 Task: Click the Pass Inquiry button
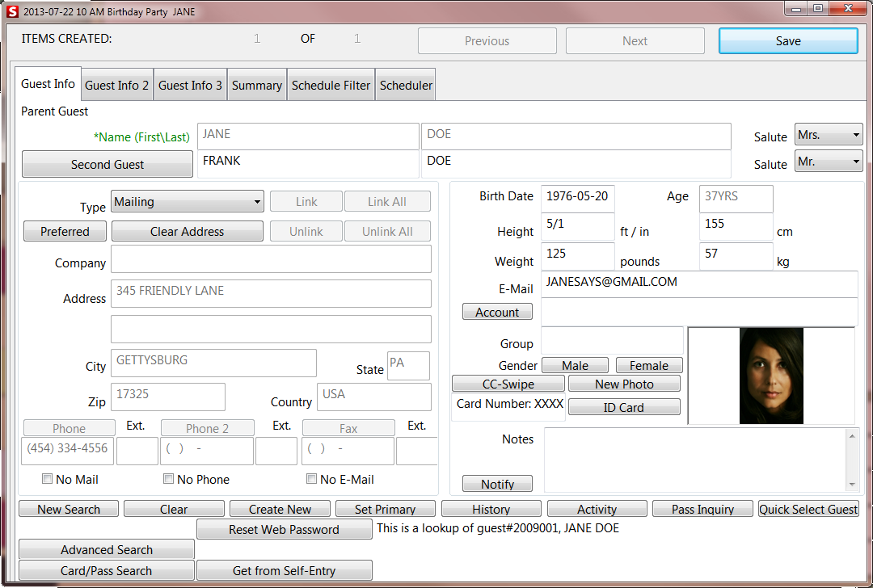point(702,509)
